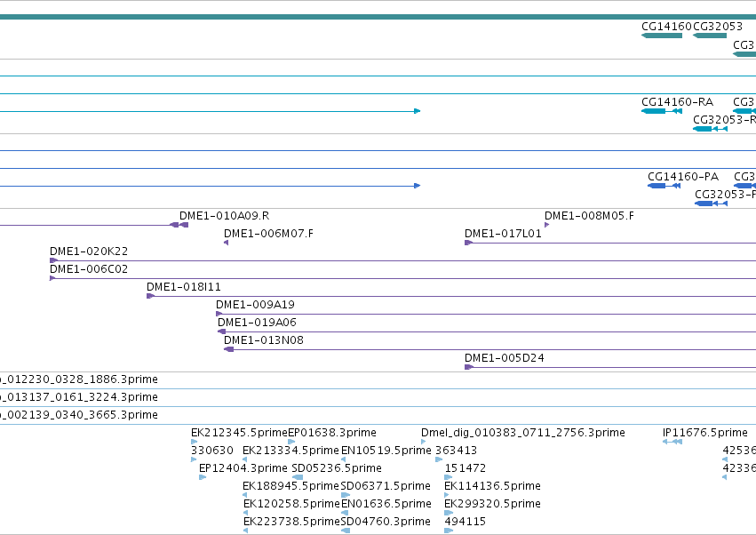
Task: Select the 330630 feature label
Action: pyautogui.click(x=212, y=451)
